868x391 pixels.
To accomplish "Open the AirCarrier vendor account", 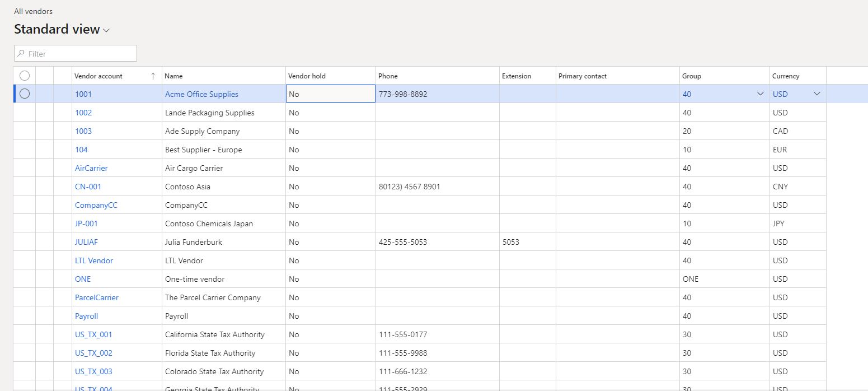I will click(91, 168).
